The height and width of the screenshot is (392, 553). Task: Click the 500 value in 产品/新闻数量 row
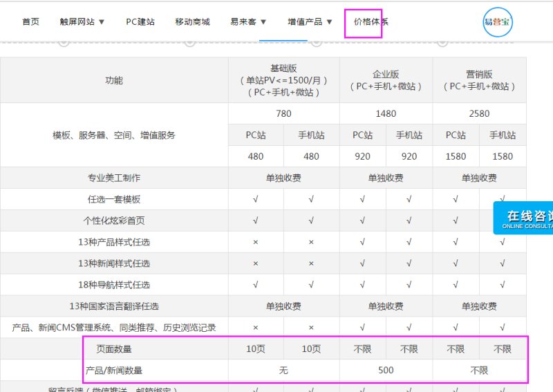[386, 371]
